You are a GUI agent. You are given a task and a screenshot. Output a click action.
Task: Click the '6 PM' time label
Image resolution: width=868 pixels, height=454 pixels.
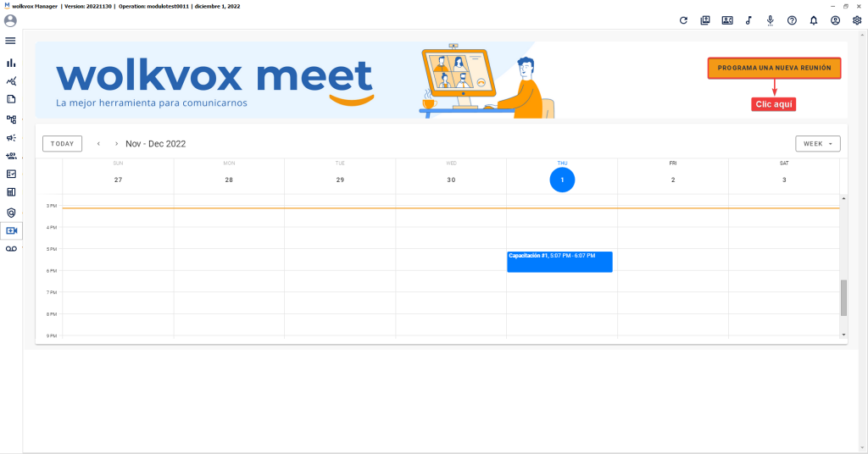tap(52, 271)
